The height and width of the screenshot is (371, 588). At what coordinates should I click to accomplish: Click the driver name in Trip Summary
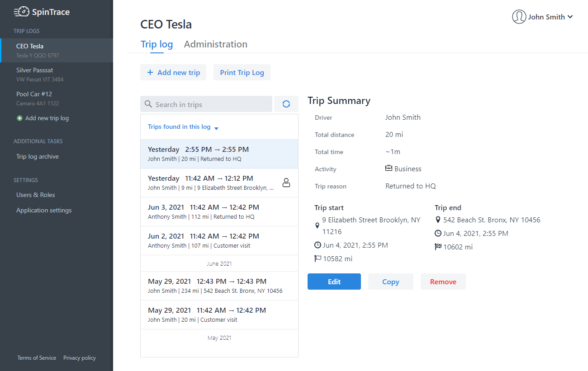pos(403,117)
